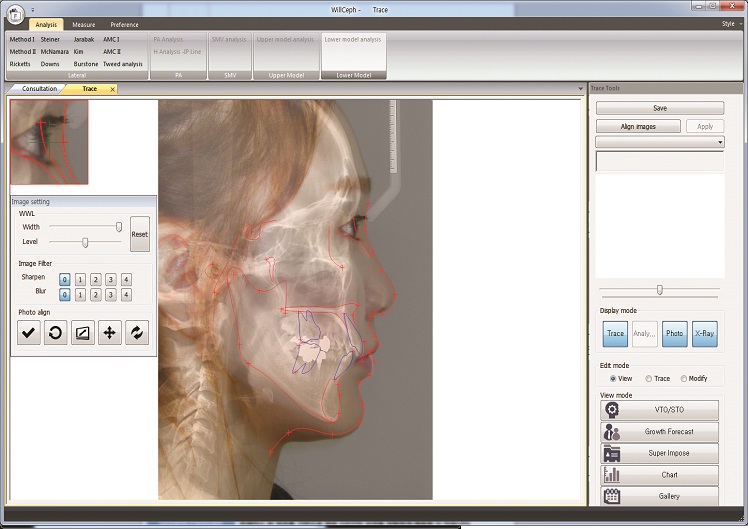This screenshot has width=748, height=529.
Task: Click the Trace Tools text input box
Action: click(660, 162)
